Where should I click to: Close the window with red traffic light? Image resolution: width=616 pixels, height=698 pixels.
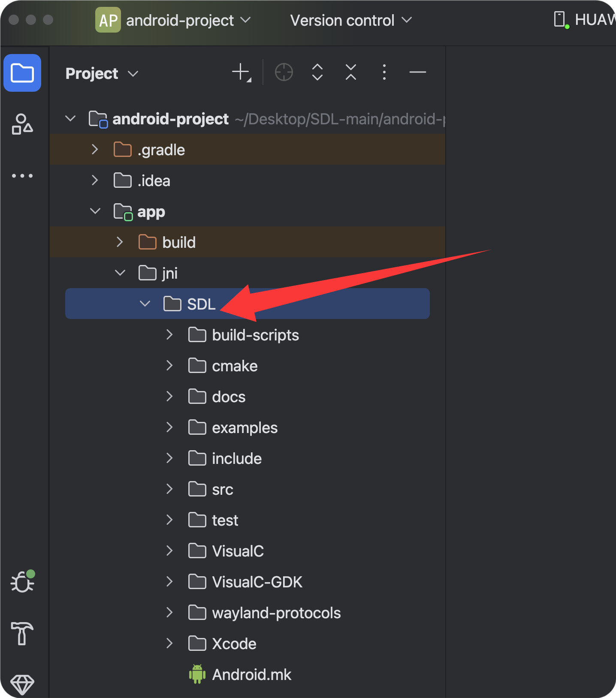tap(14, 20)
